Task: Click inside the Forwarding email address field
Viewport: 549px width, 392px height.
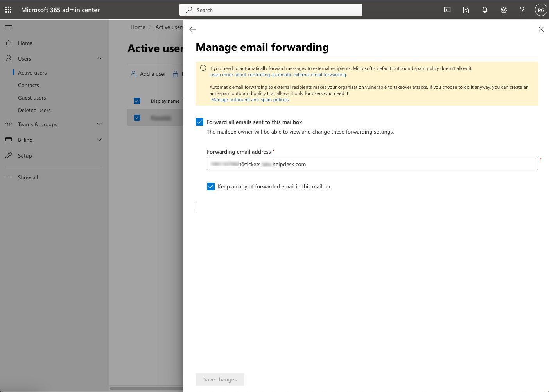Action: click(371, 164)
